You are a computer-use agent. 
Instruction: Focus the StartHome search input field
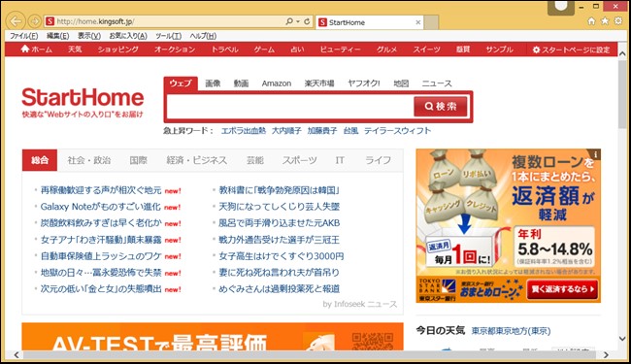(x=290, y=107)
